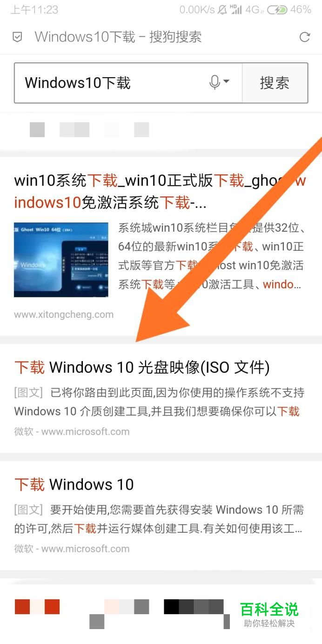Screen dimensions: 322x644
Task: Select the last blurred tab under search box
Action: [x=141, y=130]
